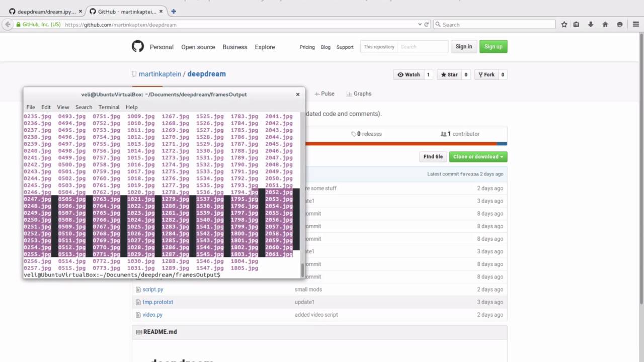
Task: Click the GitHub Octocat logo
Action: pyautogui.click(x=138, y=47)
